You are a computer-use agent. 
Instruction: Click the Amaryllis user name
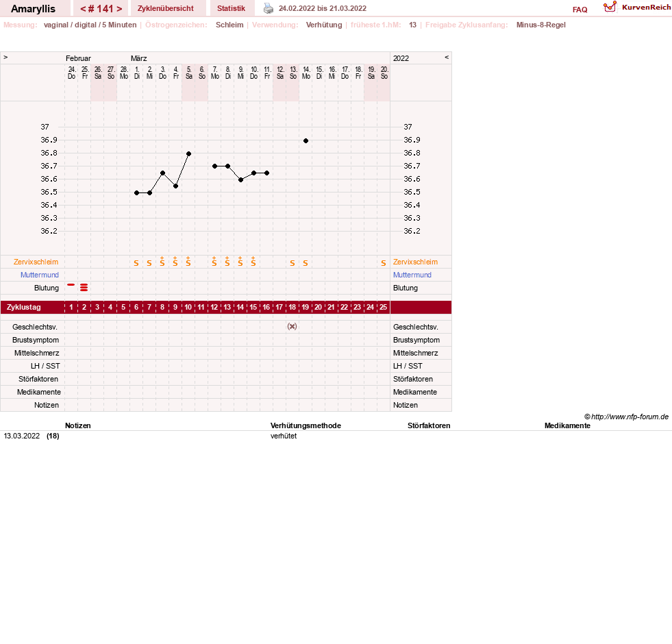coord(33,9)
